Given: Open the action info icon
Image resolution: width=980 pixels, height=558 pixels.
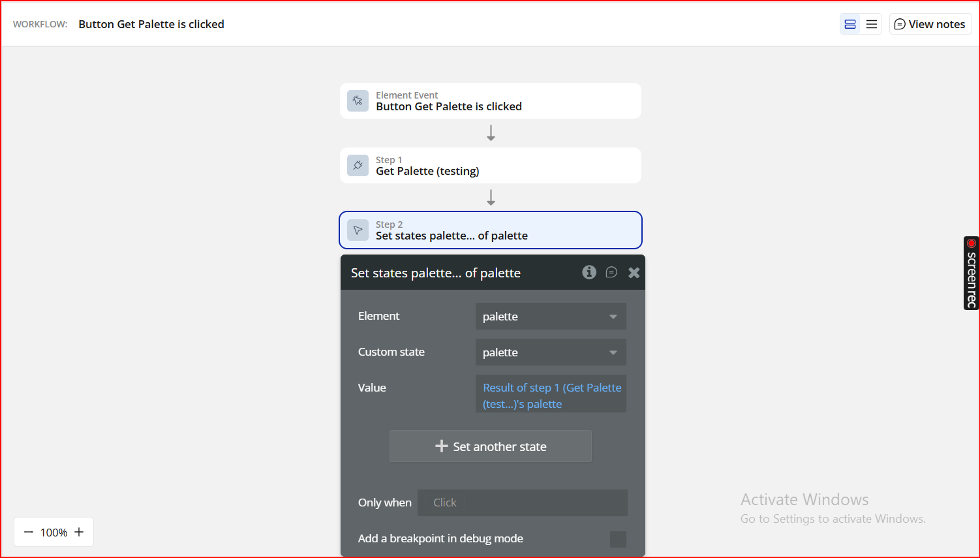Looking at the screenshot, I should point(589,272).
